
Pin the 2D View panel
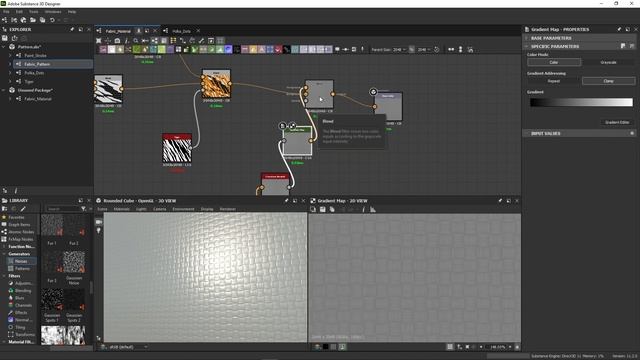(x=500, y=201)
